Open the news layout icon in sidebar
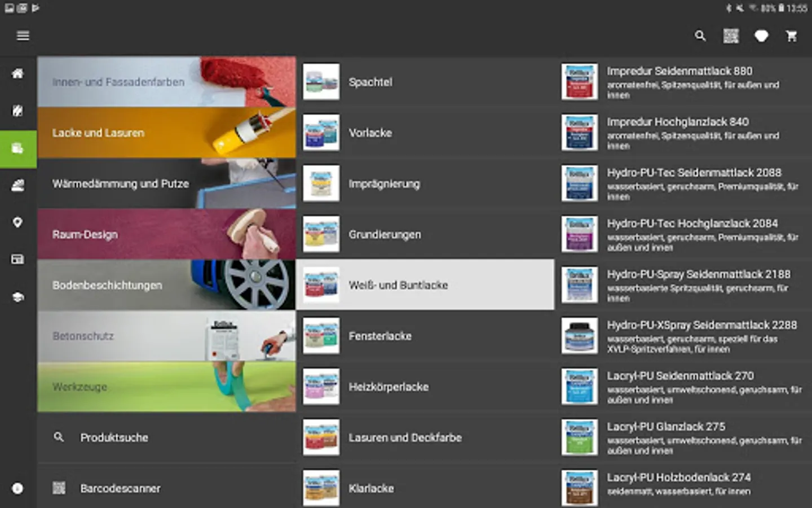The image size is (812, 508). [x=18, y=260]
